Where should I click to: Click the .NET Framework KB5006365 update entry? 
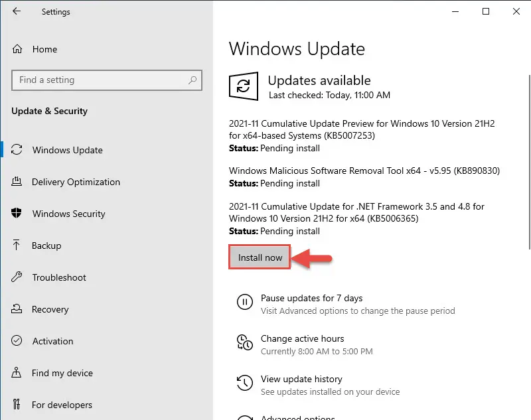[x=356, y=219]
